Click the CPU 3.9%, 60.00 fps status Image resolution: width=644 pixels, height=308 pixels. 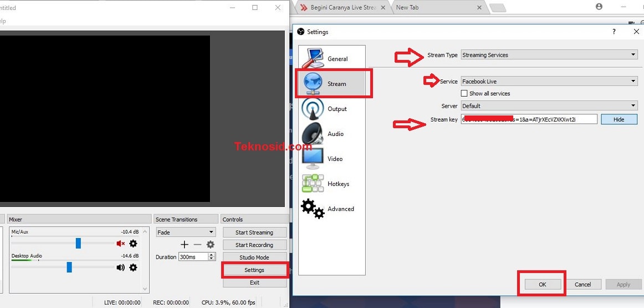(228, 302)
